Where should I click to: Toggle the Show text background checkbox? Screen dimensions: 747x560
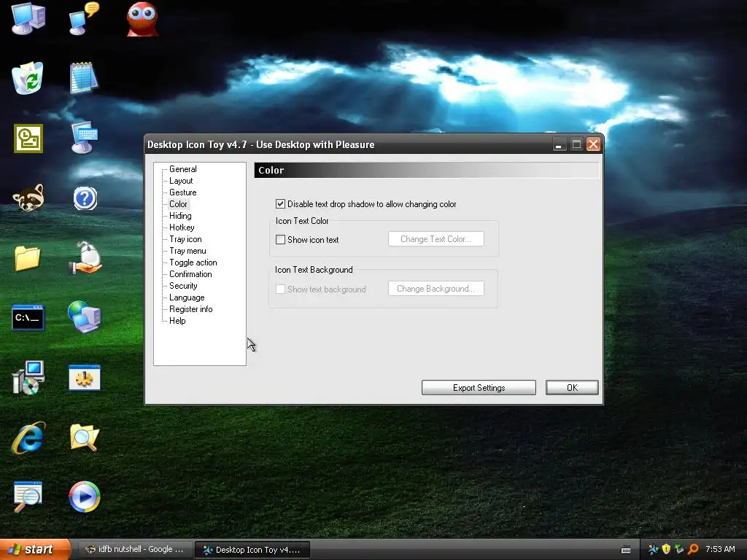click(x=281, y=289)
